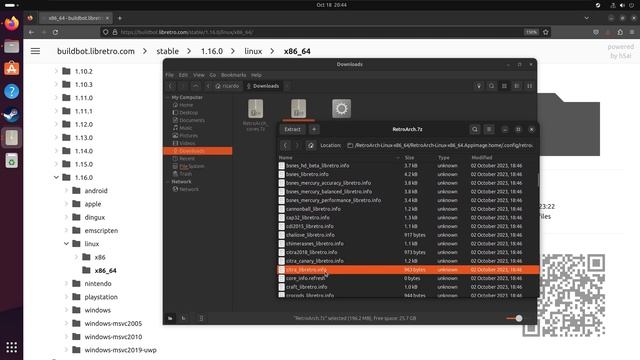The image size is (640, 360).
Task: Launch Ubuntu Software from the dock
Action: [x=11, y=69]
